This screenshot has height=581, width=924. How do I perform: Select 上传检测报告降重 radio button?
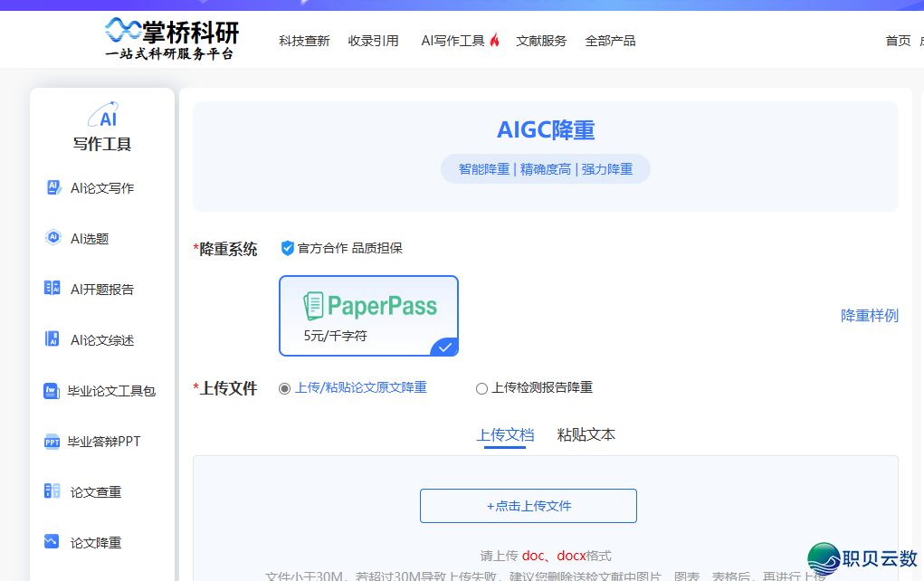(481, 388)
